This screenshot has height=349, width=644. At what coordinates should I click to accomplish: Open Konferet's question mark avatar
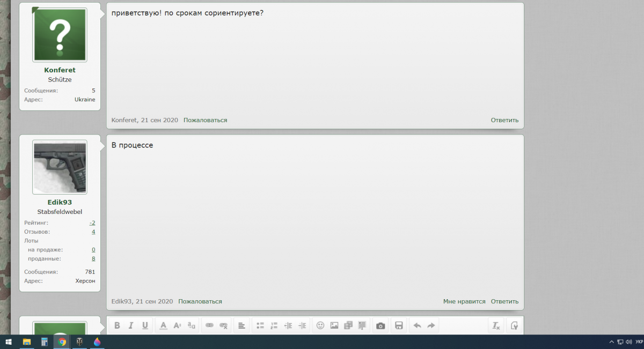pos(60,34)
